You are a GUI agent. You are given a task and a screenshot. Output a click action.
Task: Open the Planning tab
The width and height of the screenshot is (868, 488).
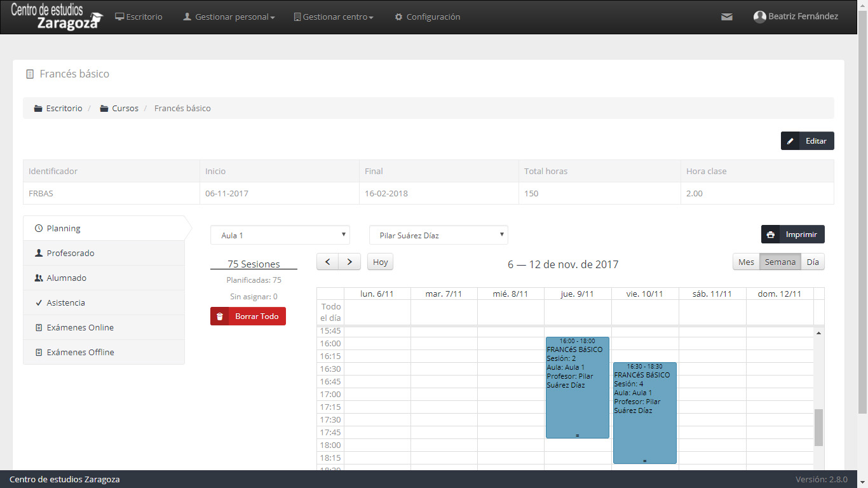[x=104, y=228]
